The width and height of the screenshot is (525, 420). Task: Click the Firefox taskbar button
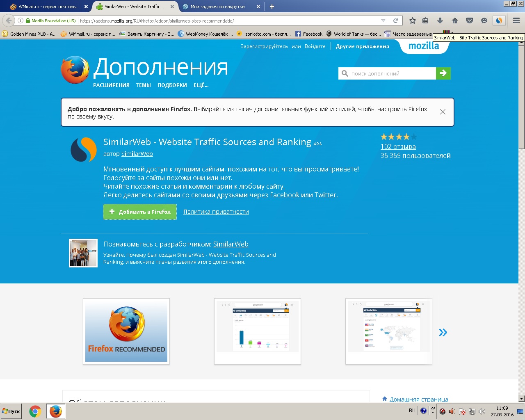pos(55,411)
